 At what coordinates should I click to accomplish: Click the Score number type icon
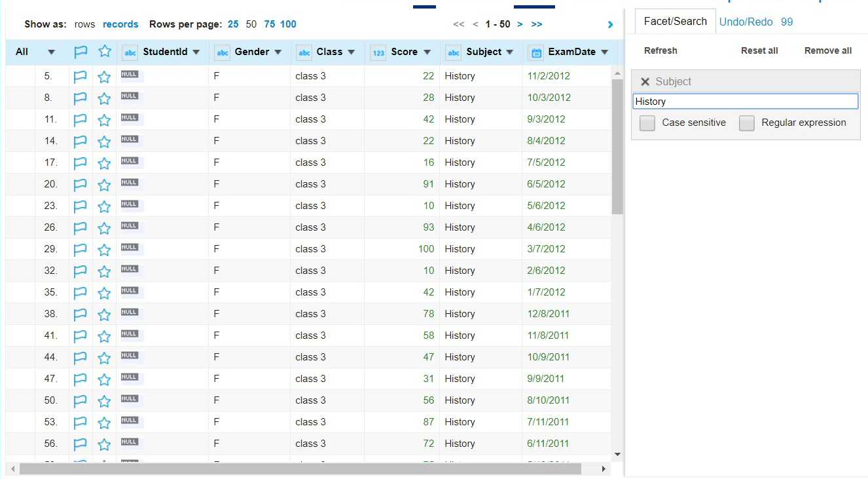point(378,52)
